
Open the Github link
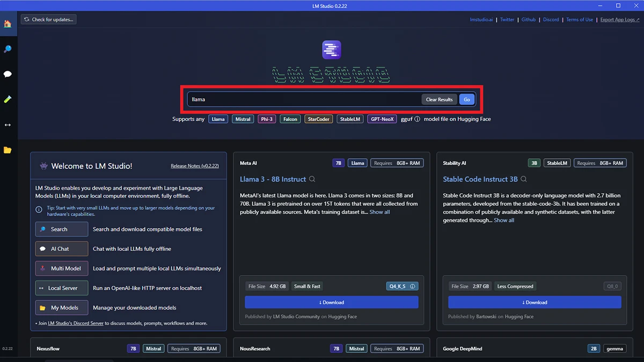(x=529, y=20)
